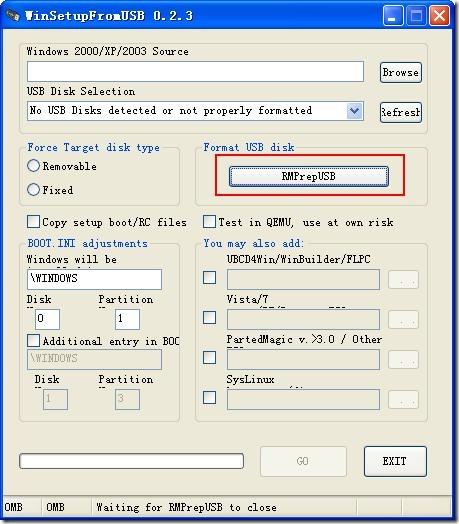
Task: Check the PartedMagic / Other option
Action: (x=210, y=358)
